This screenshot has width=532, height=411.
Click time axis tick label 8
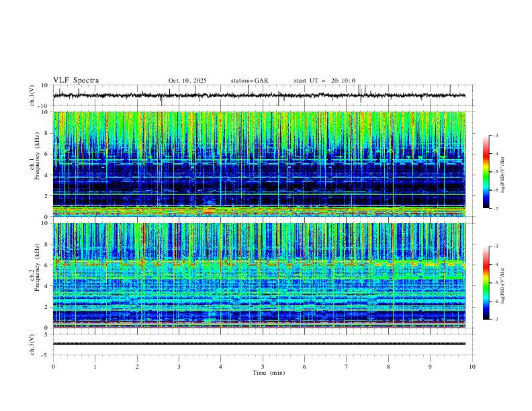[x=388, y=367]
